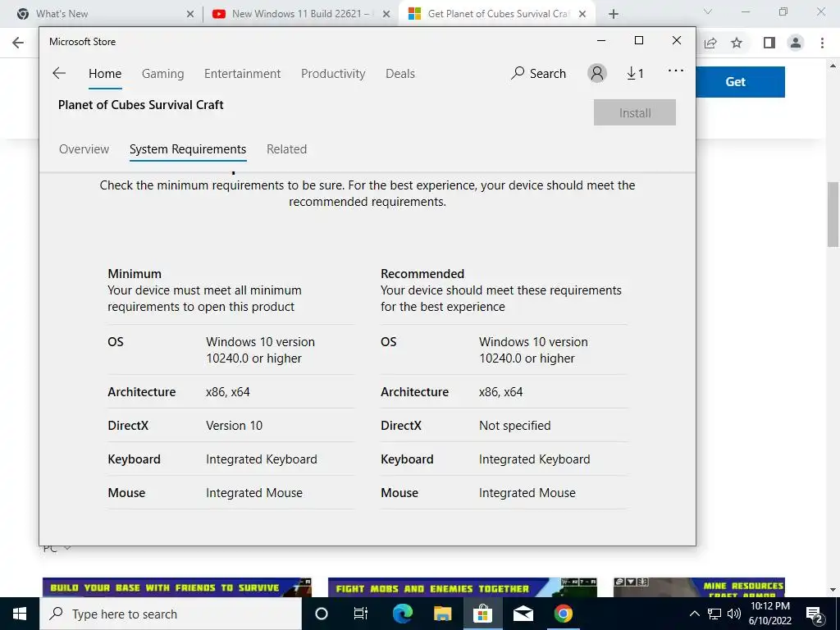
Task: Open Mail app from taskbar
Action: click(x=523, y=614)
